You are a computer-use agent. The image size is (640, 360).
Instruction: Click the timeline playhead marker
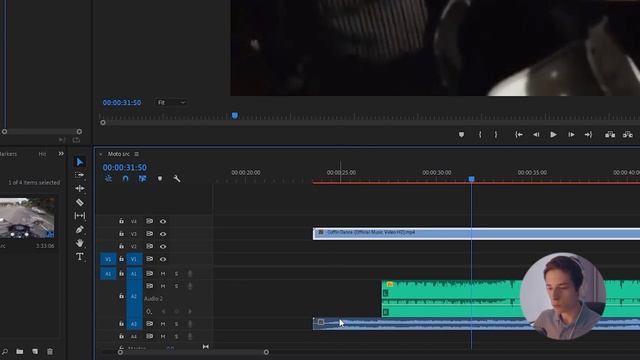point(471,179)
